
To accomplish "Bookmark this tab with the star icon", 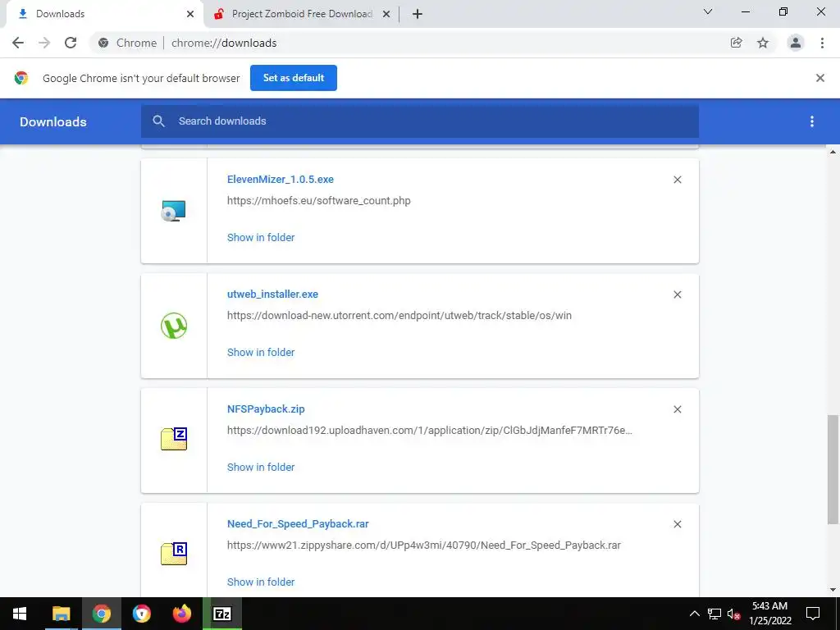I will [x=763, y=43].
